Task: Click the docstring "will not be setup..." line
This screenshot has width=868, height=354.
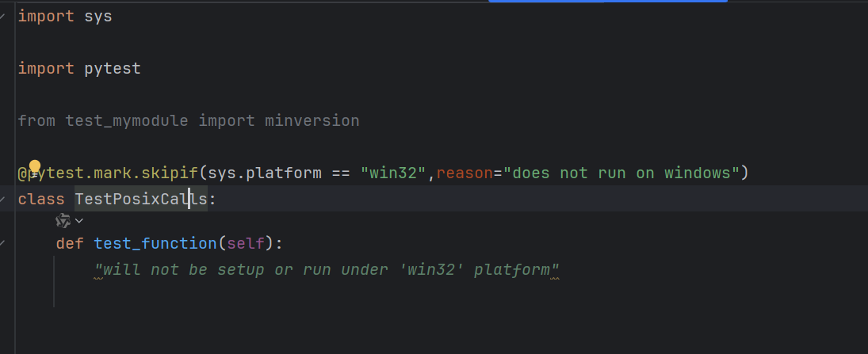Action: (x=327, y=270)
